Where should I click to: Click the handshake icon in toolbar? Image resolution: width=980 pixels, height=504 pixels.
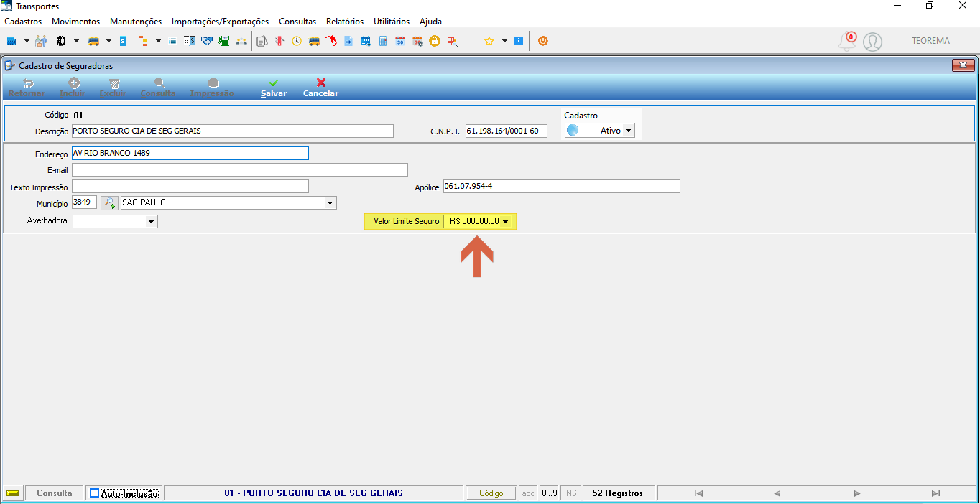[x=207, y=41]
